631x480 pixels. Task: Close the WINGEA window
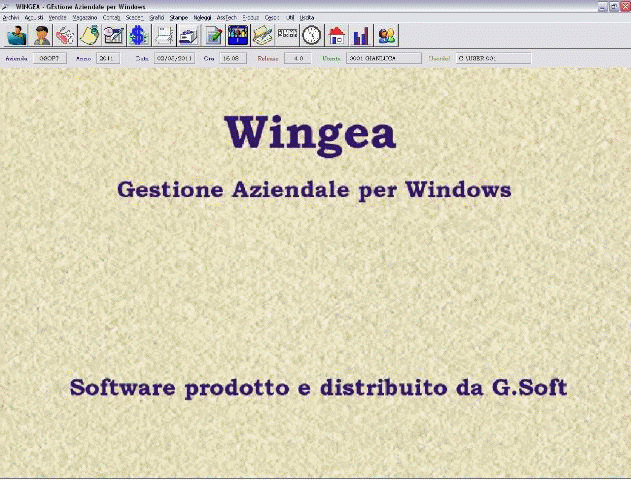coord(626,7)
